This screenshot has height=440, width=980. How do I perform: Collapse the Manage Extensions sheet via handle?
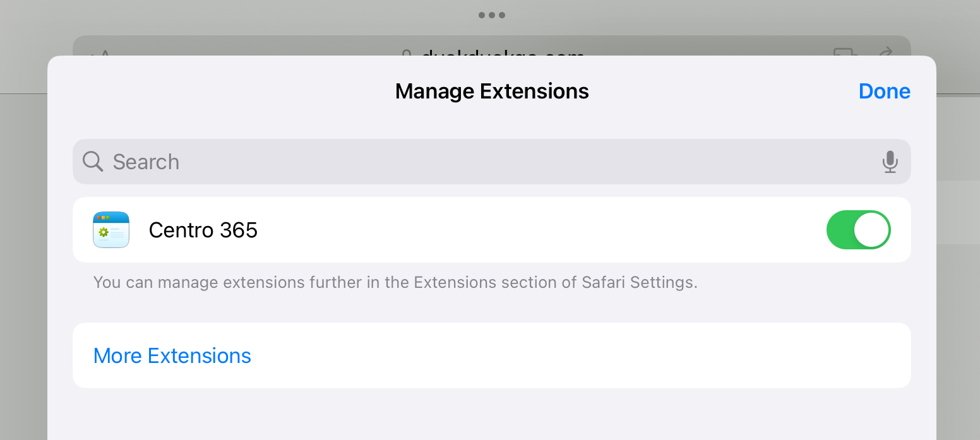[492, 15]
